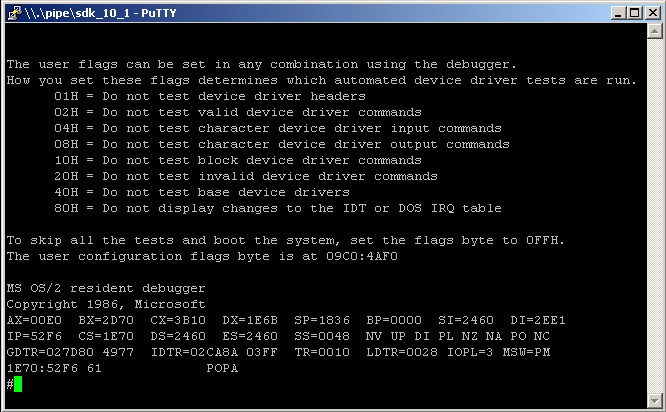Screen dimensions: 666x412
Task: Click the Copyright 1986, Microsoft line
Action: tap(106, 305)
